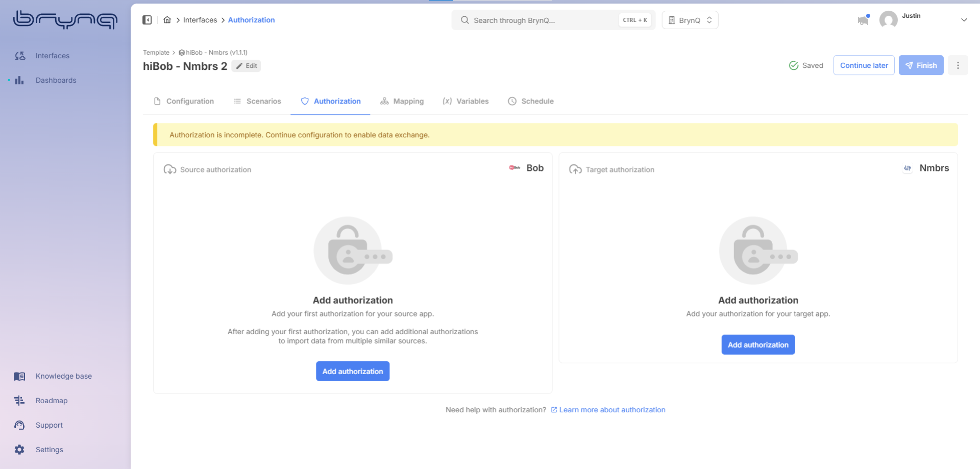
Task: Click the Nmbrs app logo
Action: 908,168
